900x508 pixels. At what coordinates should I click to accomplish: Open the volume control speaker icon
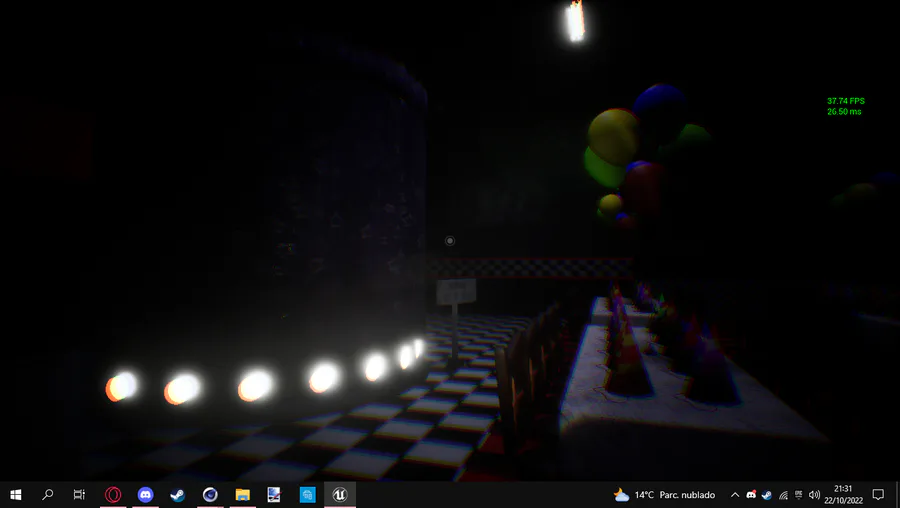click(x=814, y=495)
